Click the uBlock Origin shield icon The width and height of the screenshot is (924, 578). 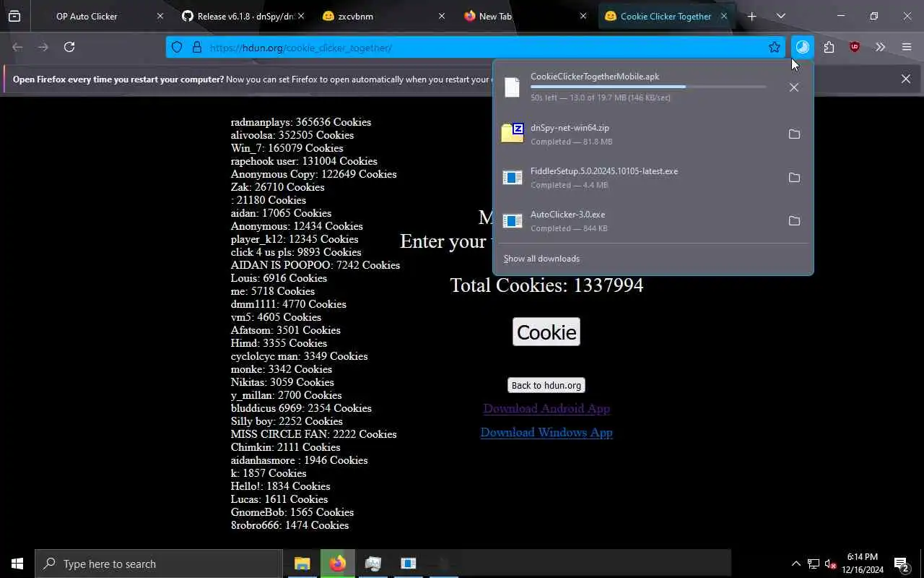click(x=855, y=47)
